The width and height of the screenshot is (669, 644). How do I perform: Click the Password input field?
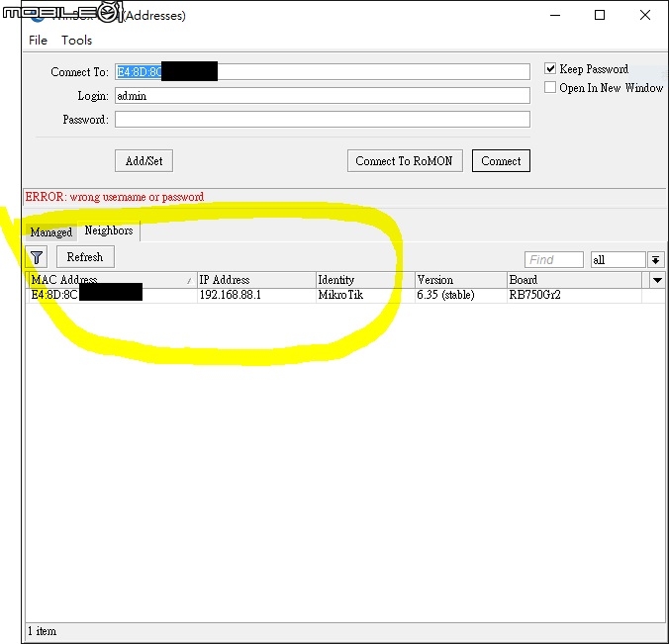point(322,120)
